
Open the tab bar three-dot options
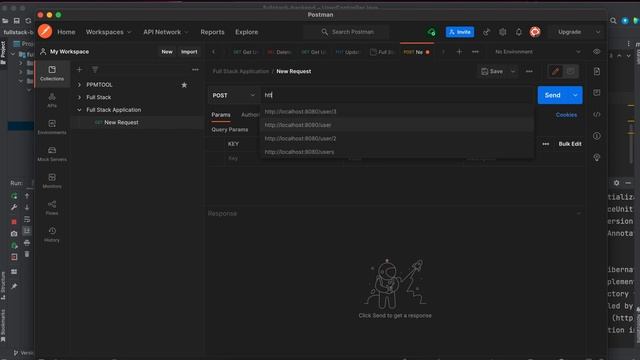pos(475,52)
